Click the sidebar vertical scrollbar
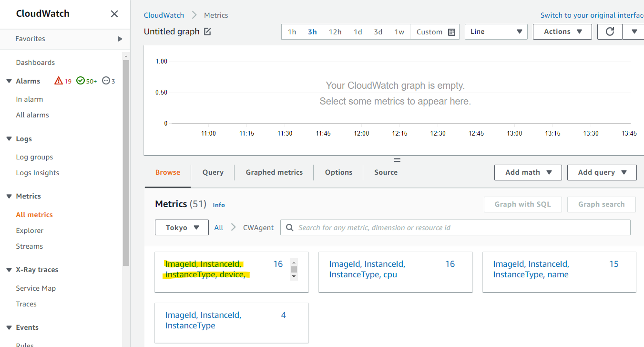644x347 pixels. tap(126, 162)
